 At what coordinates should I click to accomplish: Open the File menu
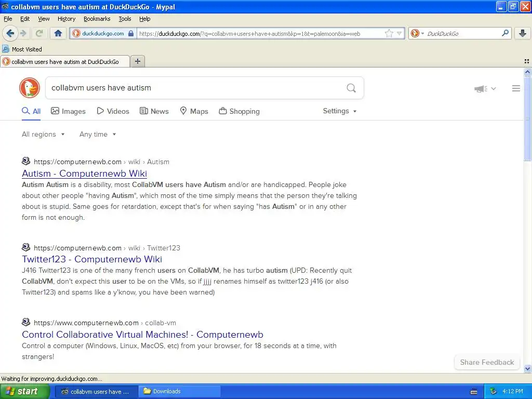pyautogui.click(x=8, y=19)
